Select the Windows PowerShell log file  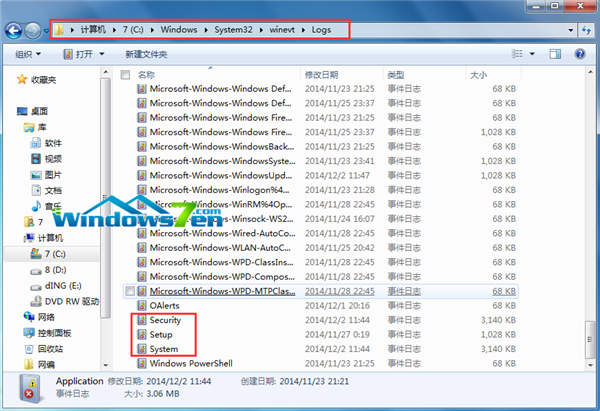pos(191,364)
